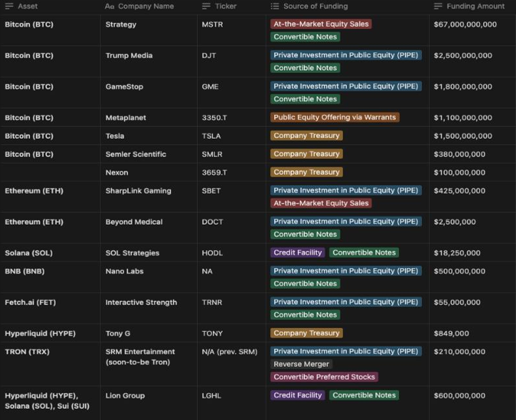The image size is (516, 420).
Task: Select Trump Media's PIPE funding tag
Action: coord(346,55)
